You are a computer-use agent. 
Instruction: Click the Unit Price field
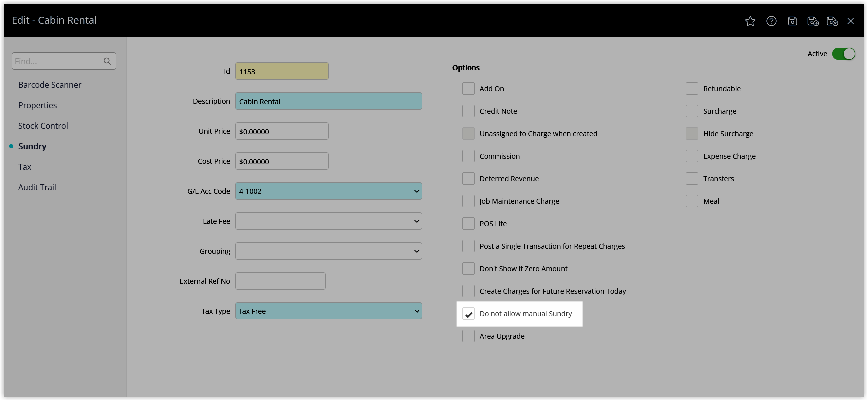(x=282, y=131)
